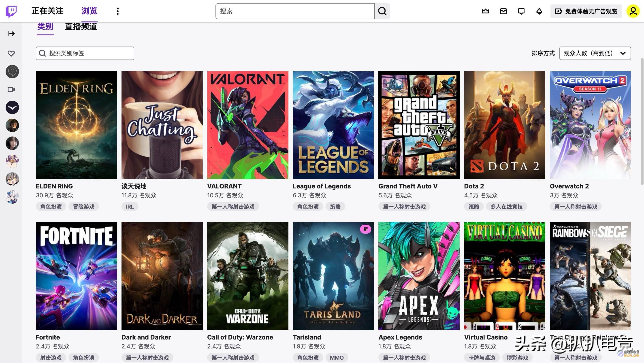The image size is (644, 363).
Task: Expand the sidebar with arrow icon
Action: [11, 34]
